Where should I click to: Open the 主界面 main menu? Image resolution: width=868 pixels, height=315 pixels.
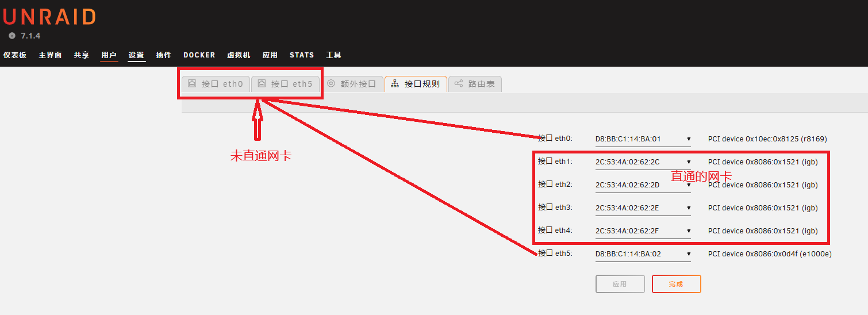50,55
